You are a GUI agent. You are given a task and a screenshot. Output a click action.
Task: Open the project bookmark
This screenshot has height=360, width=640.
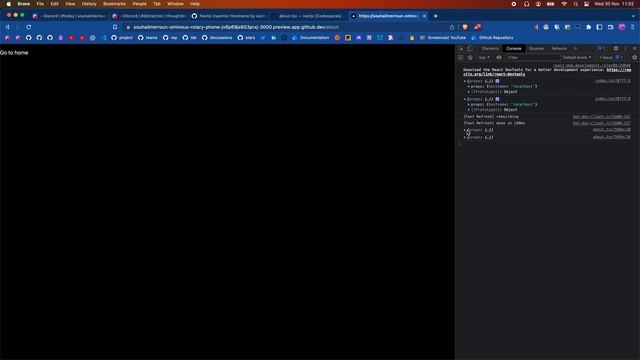coord(122,38)
